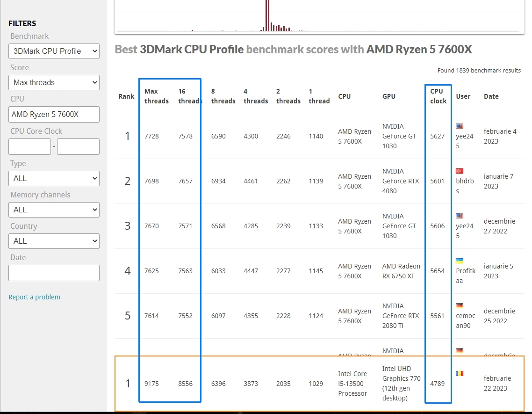The height and width of the screenshot is (414, 532).
Task: Expand the Country filter dropdown
Action: pos(54,241)
